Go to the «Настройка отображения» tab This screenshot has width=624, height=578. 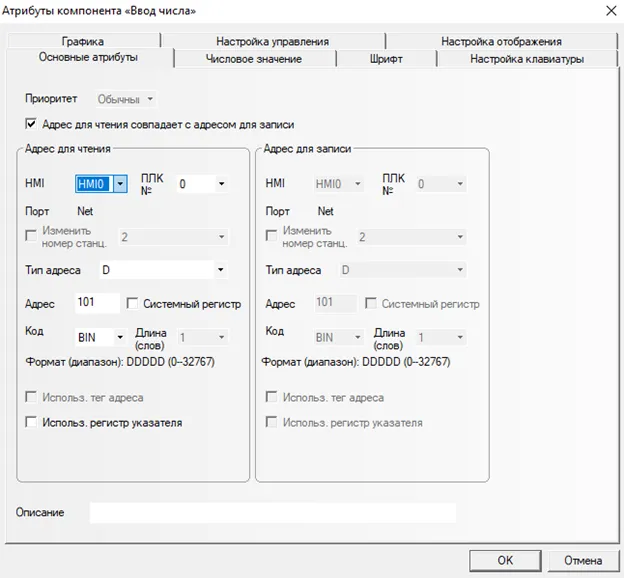[501, 41]
